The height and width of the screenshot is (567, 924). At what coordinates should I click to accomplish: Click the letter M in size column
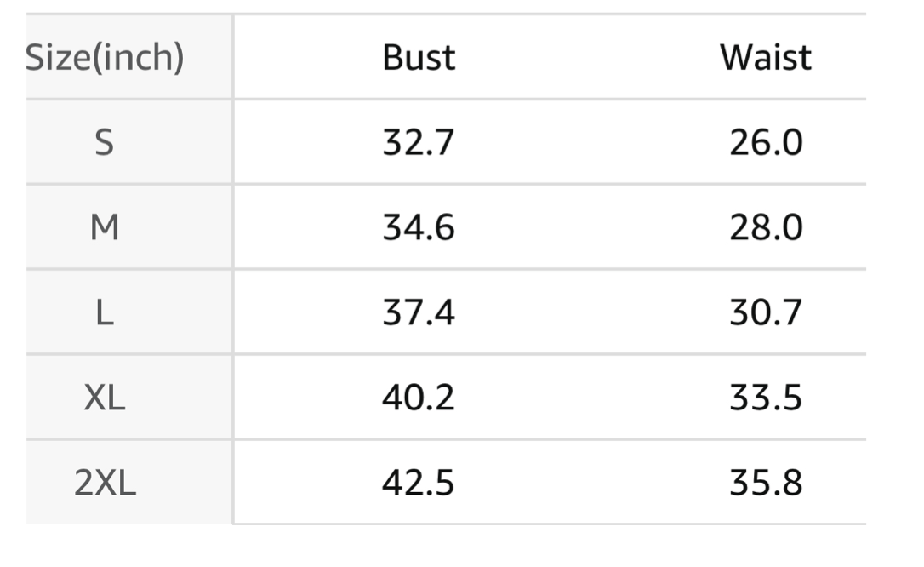[x=105, y=227]
